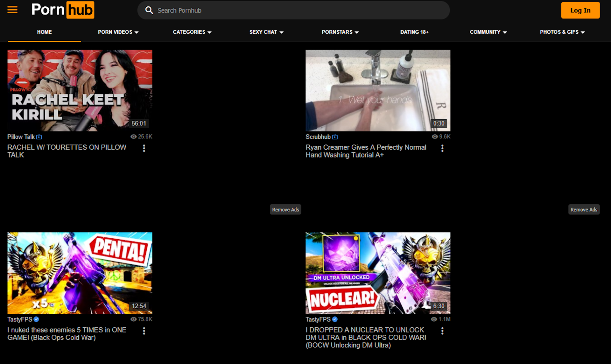
Task: Click the Scrubhub channel badge icon
Action: tap(335, 137)
